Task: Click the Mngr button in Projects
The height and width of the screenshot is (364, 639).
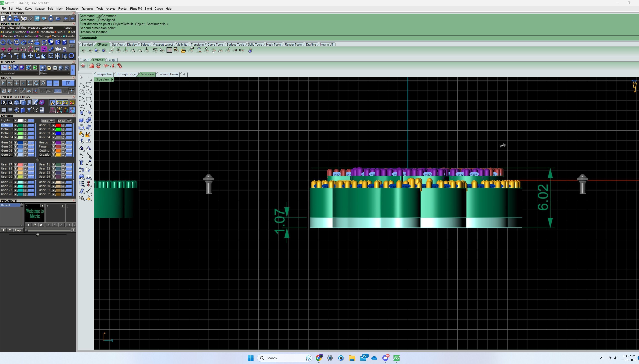Action: 18,230
